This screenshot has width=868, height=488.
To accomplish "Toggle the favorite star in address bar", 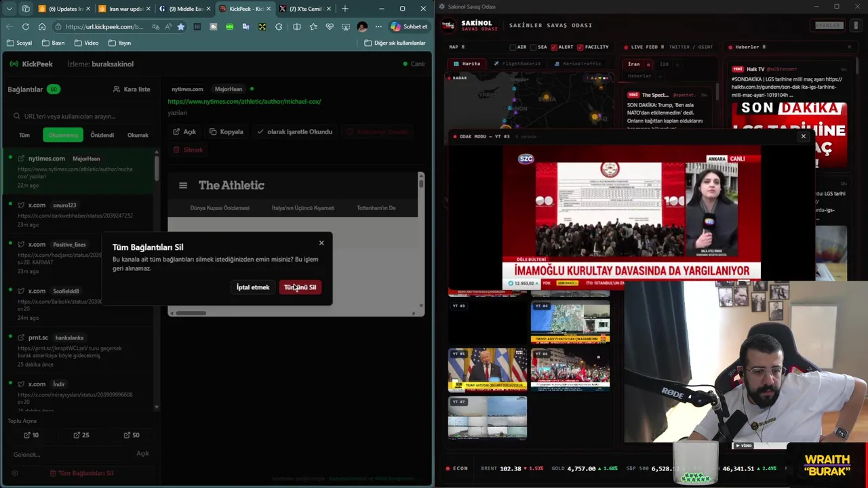I will click(180, 26).
